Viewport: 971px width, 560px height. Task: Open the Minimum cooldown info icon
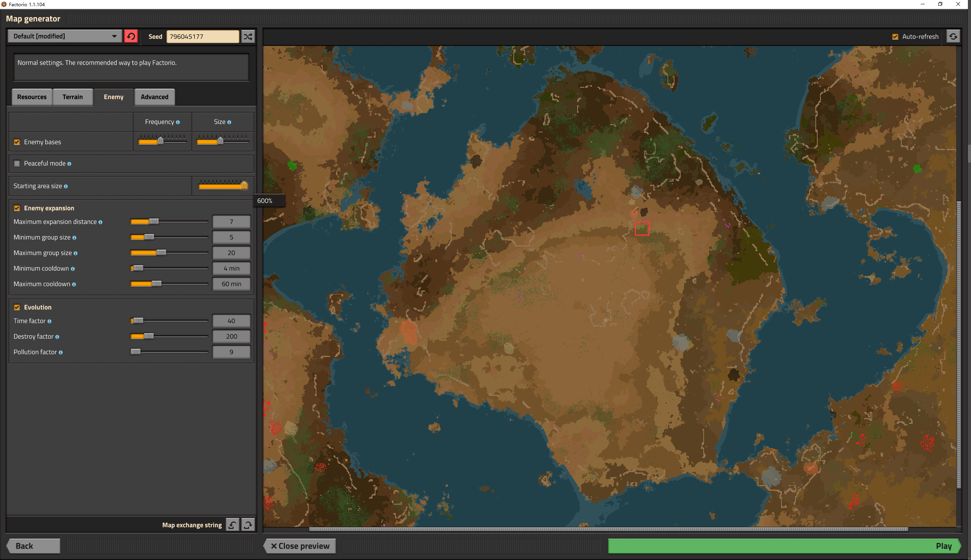tap(73, 269)
